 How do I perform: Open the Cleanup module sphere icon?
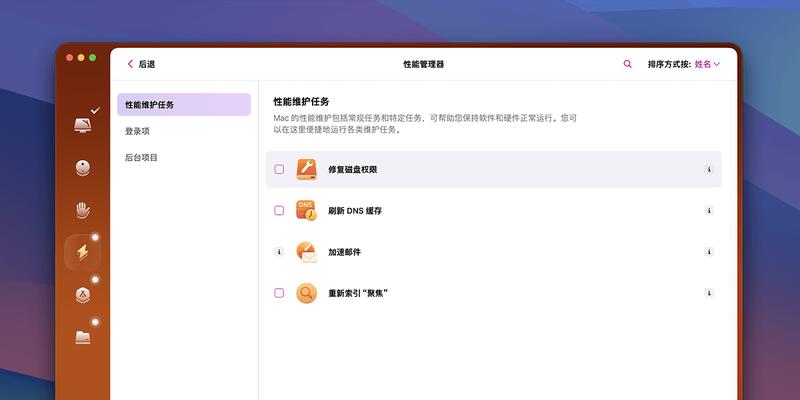[83, 168]
